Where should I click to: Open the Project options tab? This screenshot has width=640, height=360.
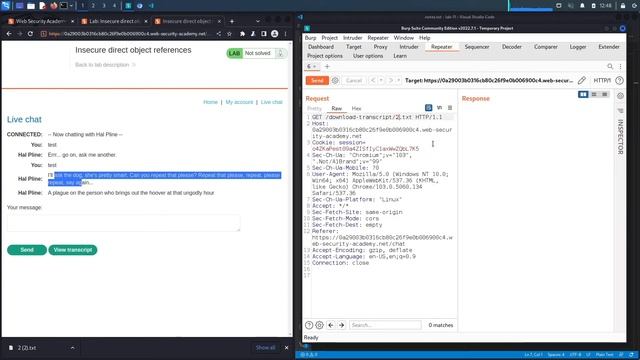click(x=325, y=56)
